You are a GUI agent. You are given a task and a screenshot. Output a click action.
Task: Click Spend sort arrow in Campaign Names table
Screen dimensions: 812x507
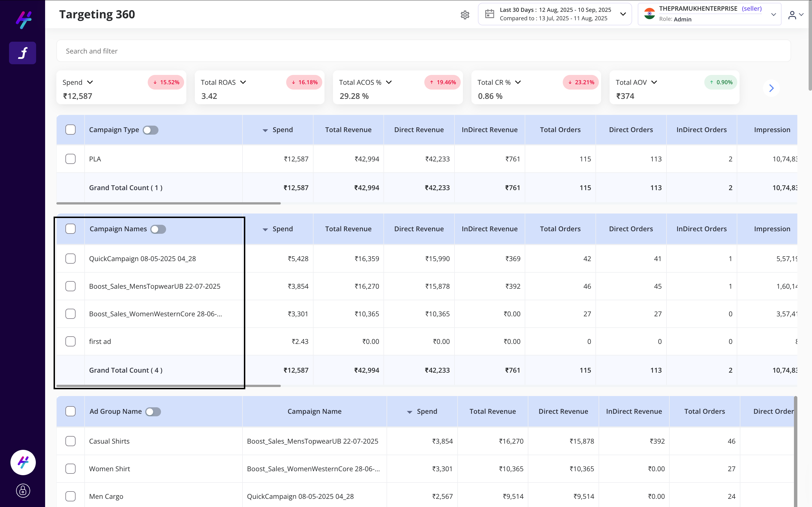pos(265,229)
